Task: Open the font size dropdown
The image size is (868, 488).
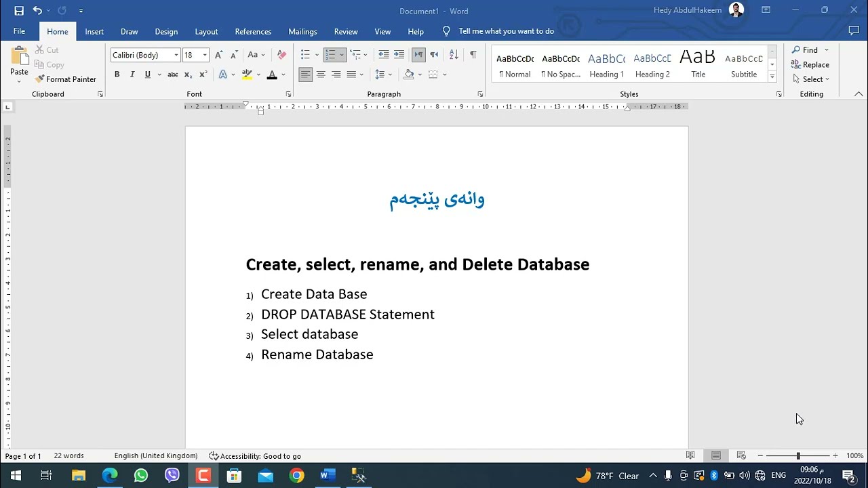Action: [x=205, y=55]
